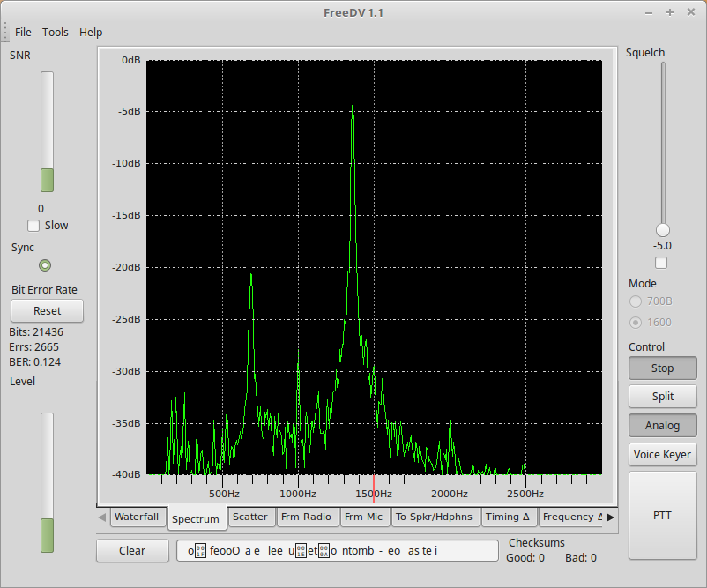Screen dimensions: 707x588
Task: Tick the checkbox under the Squelch slider
Action: (662, 263)
